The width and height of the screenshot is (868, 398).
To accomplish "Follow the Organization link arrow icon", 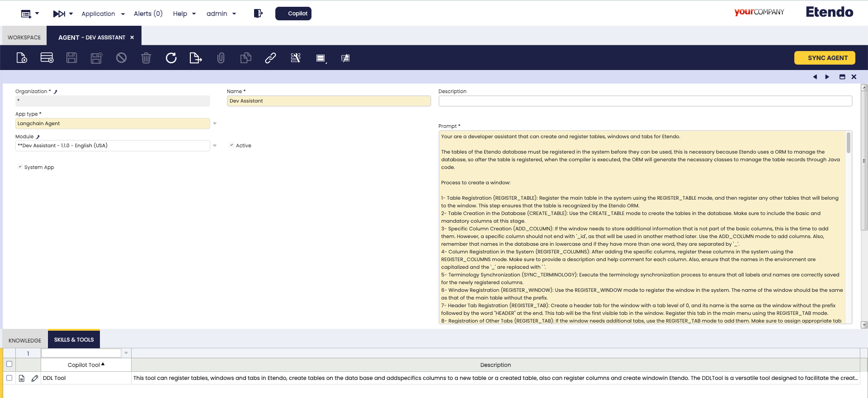I will [x=55, y=92].
